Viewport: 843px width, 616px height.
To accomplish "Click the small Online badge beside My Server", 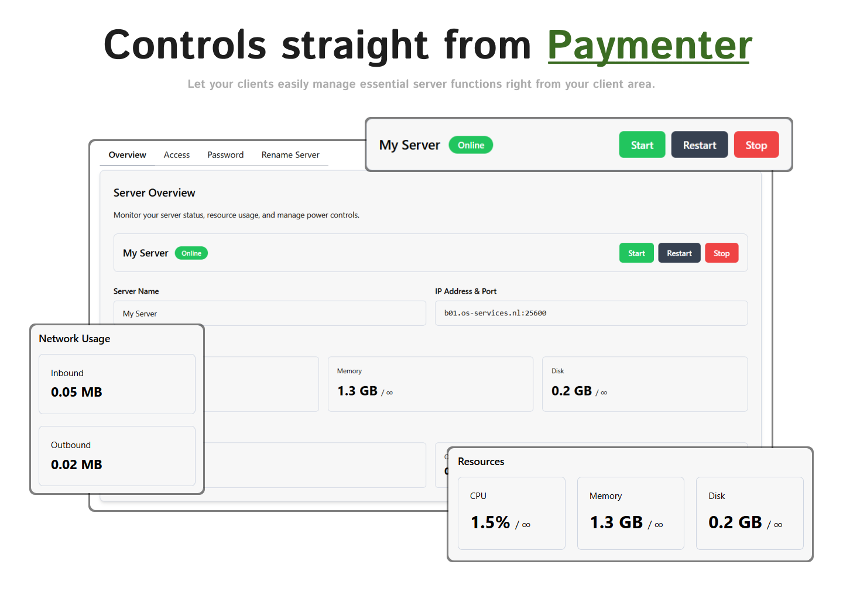I will point(191,253).
